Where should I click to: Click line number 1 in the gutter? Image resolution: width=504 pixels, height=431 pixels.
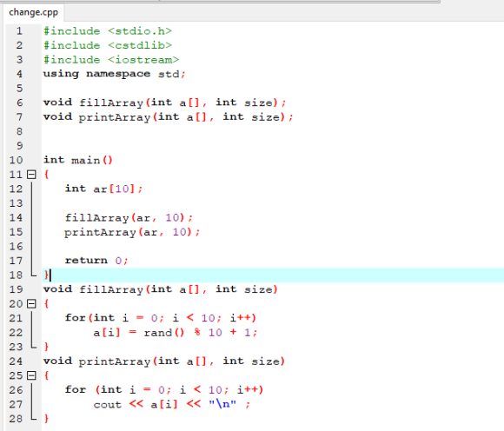click(19, 31)
